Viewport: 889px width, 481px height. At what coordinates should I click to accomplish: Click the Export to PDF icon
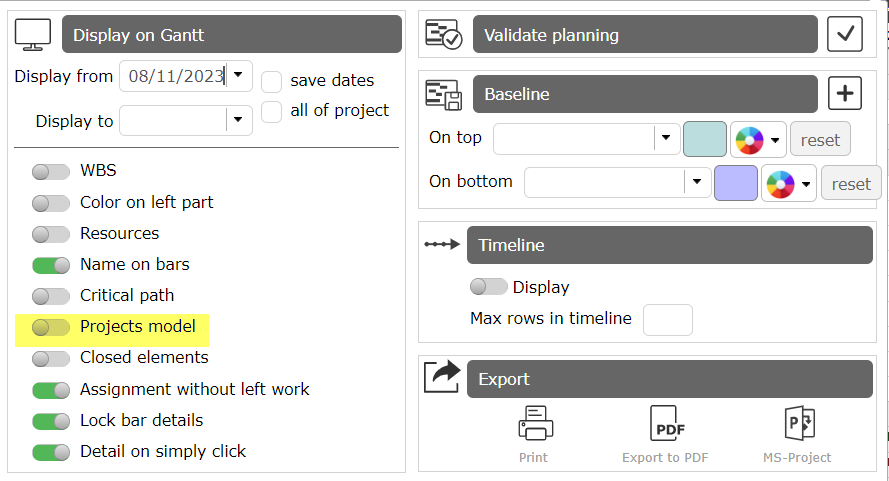pos(664,424)
